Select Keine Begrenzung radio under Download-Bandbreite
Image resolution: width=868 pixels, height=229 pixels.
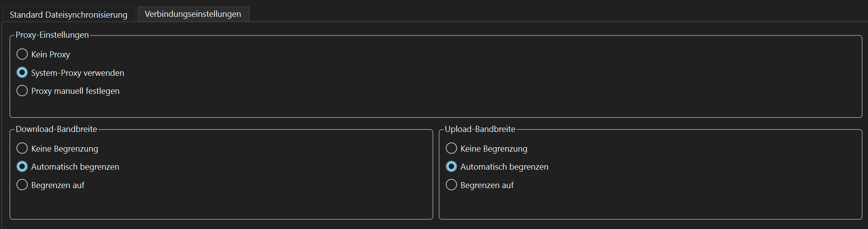[22, 148]
